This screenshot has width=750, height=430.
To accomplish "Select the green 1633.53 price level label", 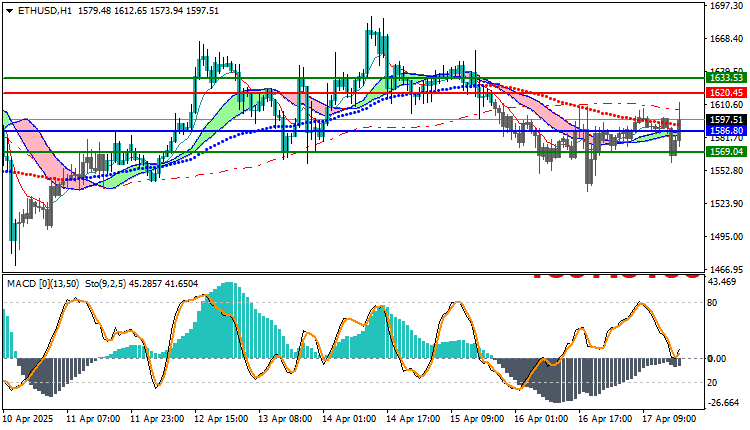I will pyautogui.click(x=727, y=77).
